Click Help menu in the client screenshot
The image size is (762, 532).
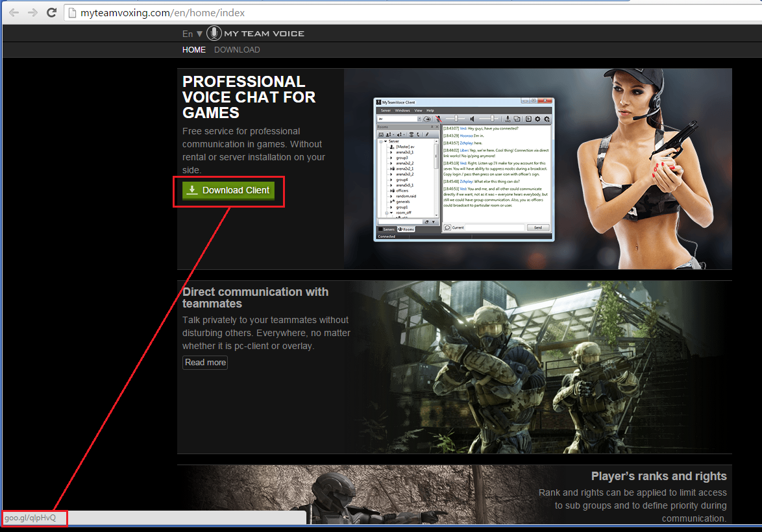click(430, 110)
